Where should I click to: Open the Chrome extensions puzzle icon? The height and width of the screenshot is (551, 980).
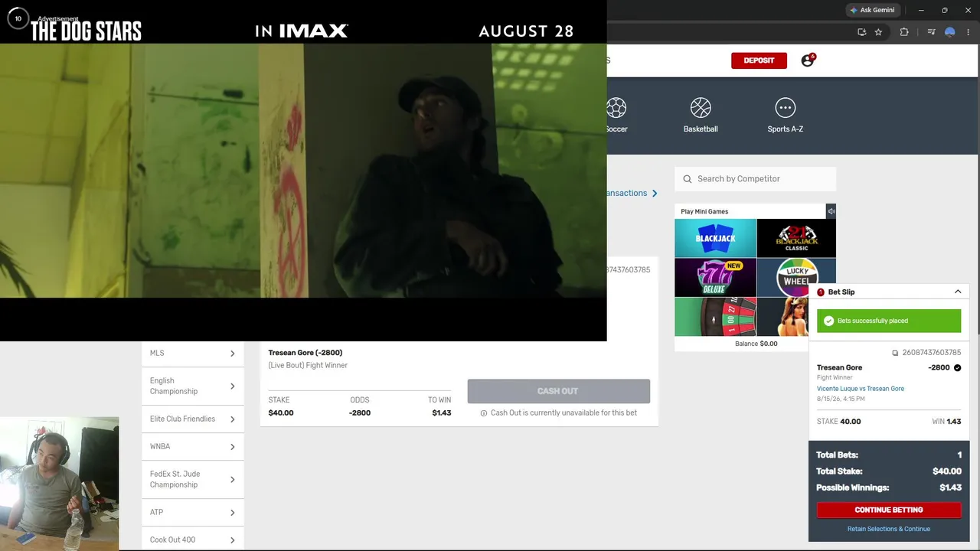coord(904,32)
